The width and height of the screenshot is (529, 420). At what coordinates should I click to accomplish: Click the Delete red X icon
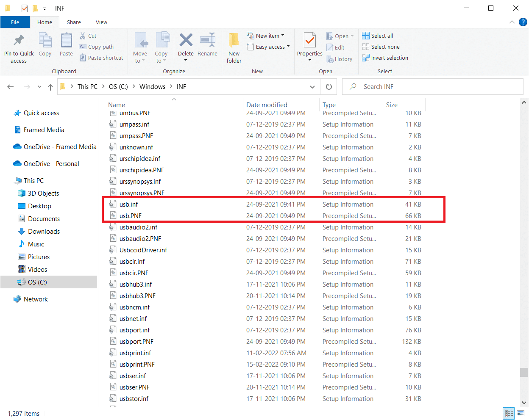(186, 40)
